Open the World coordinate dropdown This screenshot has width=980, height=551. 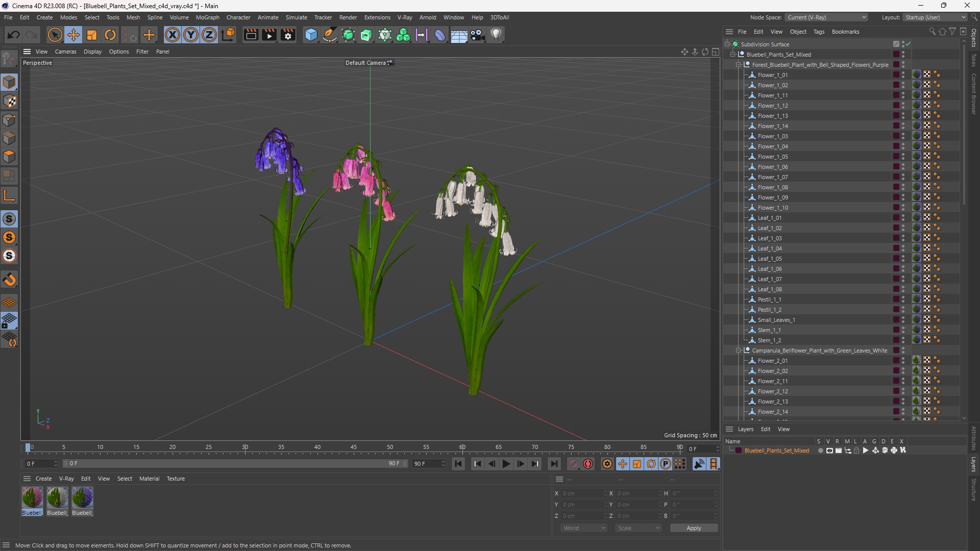point(583,528)
